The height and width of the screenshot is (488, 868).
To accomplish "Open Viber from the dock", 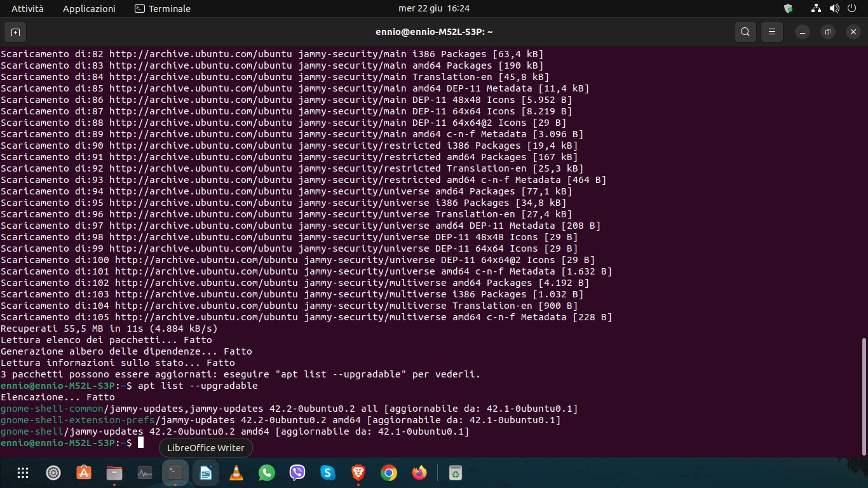I will [297, 473].
